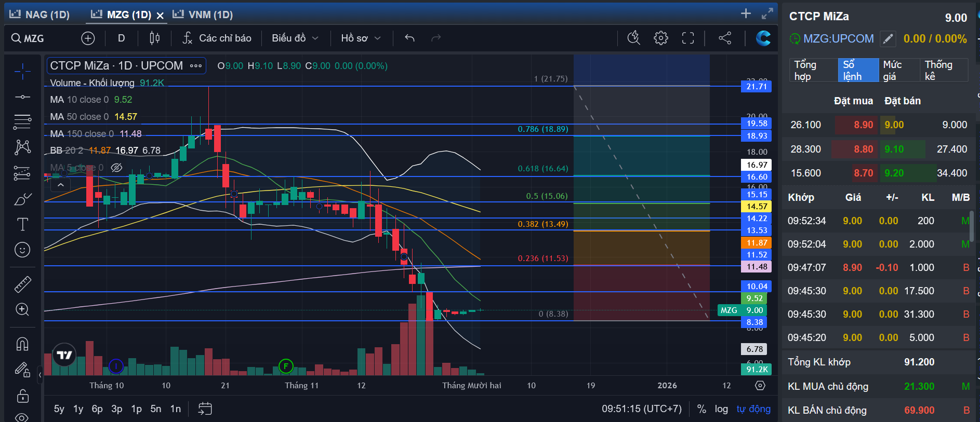The width and height of the screenshot is (980, 422).
Task: Select the brush drawing tool
Action: (x=22, y=199)
